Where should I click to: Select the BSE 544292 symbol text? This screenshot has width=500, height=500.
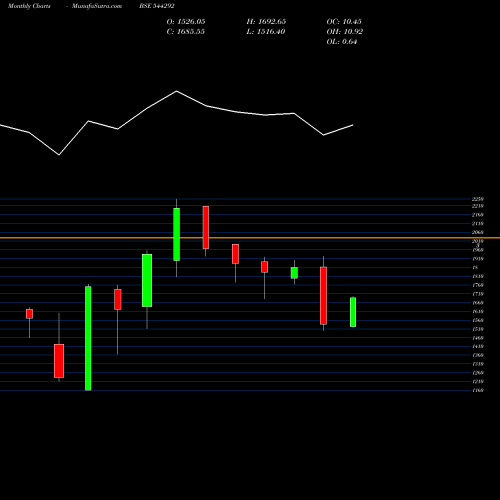pos(157,6)
